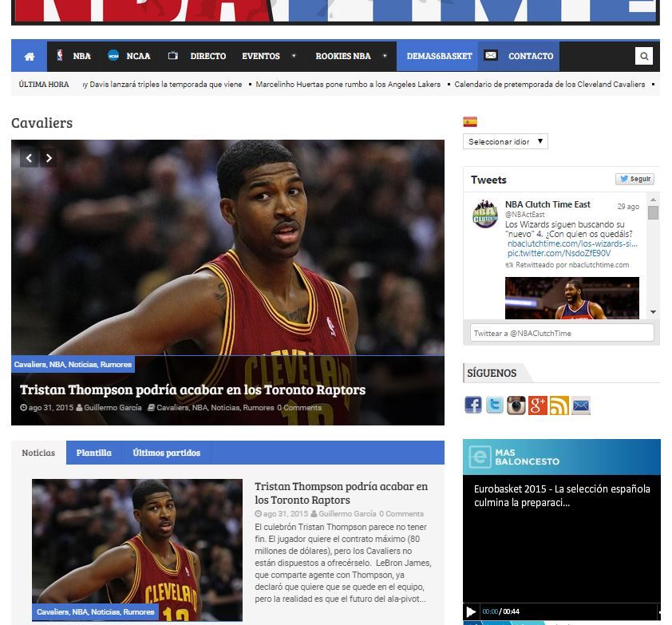The image size is (672, 625).
Task: Open the article list Tristan Thompson title
Action: (341, 493)
